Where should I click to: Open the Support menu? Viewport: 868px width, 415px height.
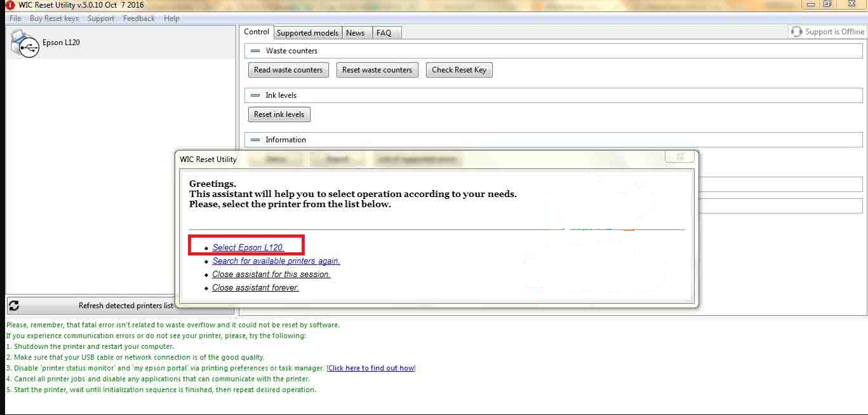[101, 18]
